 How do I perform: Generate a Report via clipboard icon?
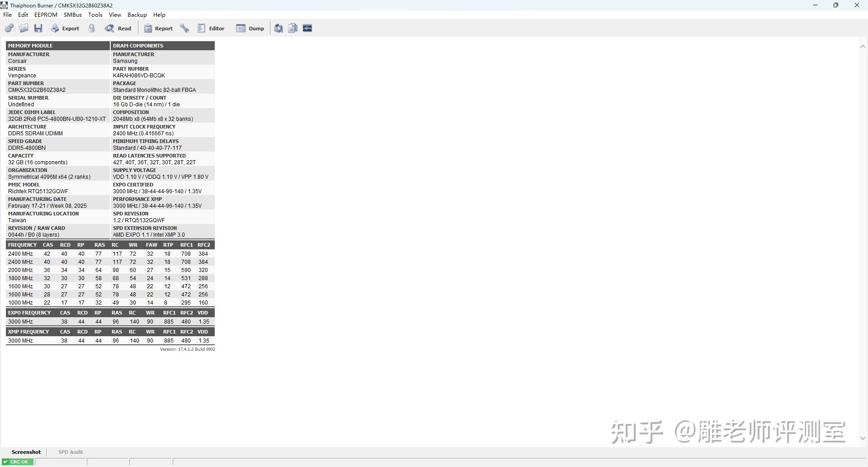coord(148,28)
